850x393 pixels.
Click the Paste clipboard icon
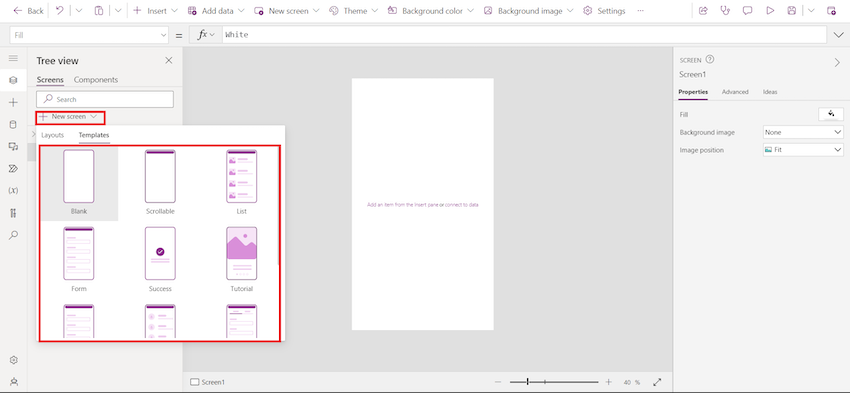pyautogui.click(x=99, y=10)
